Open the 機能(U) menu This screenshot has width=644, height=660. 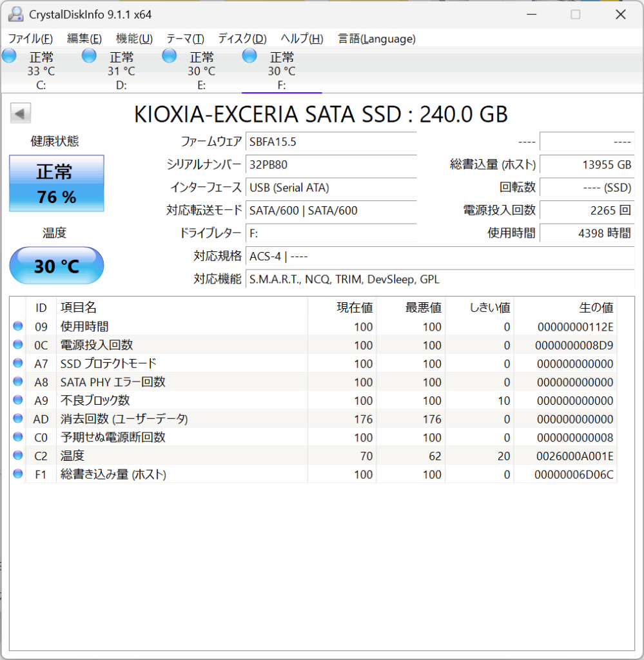pos(134,39)
